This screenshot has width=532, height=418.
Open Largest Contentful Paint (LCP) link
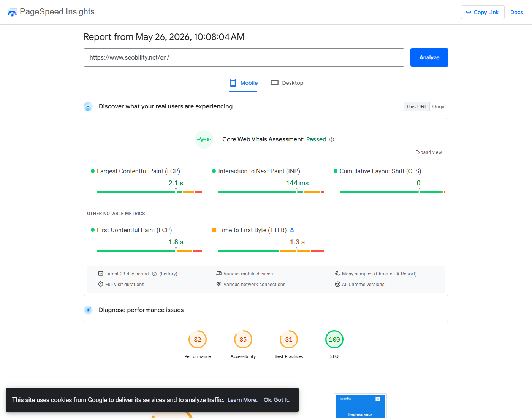138,171
